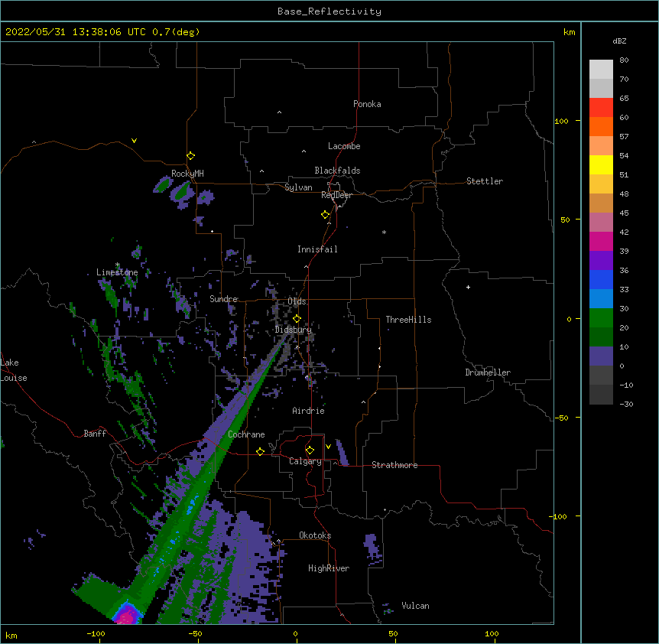
Task: Click the HighRiver label
Action: click(x=329, y=568)
